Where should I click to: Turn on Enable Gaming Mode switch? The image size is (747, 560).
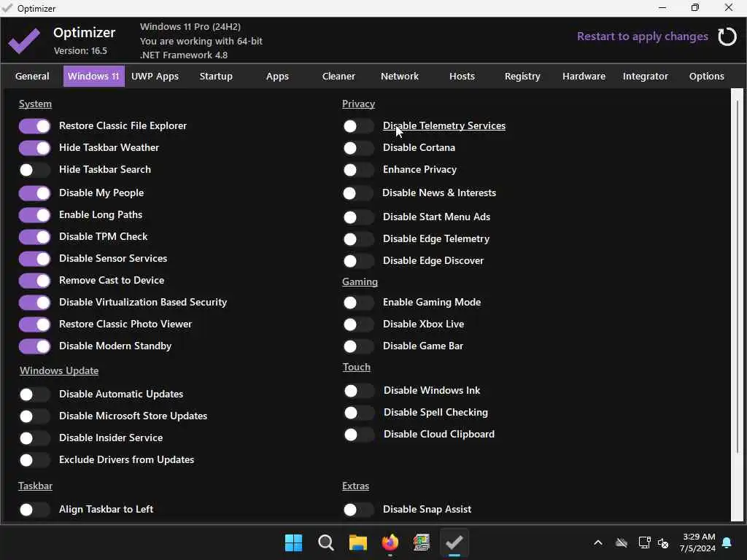coord(358,303)
